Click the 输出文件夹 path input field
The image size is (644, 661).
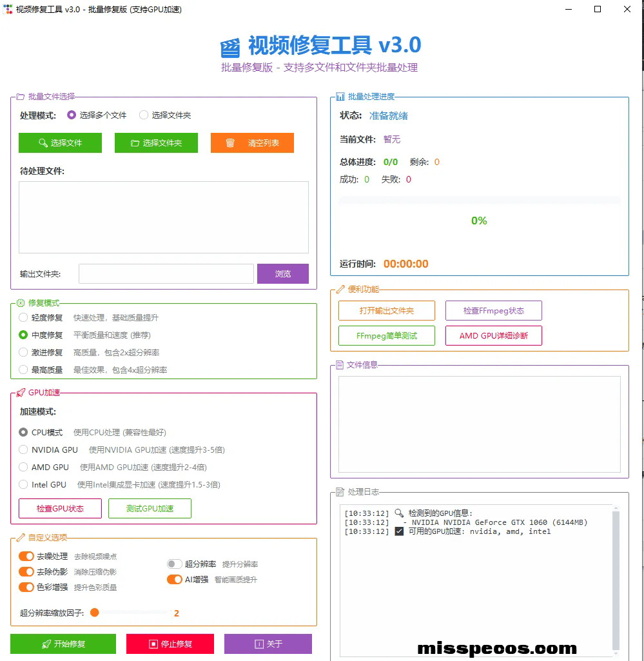(x=166, y=274)
